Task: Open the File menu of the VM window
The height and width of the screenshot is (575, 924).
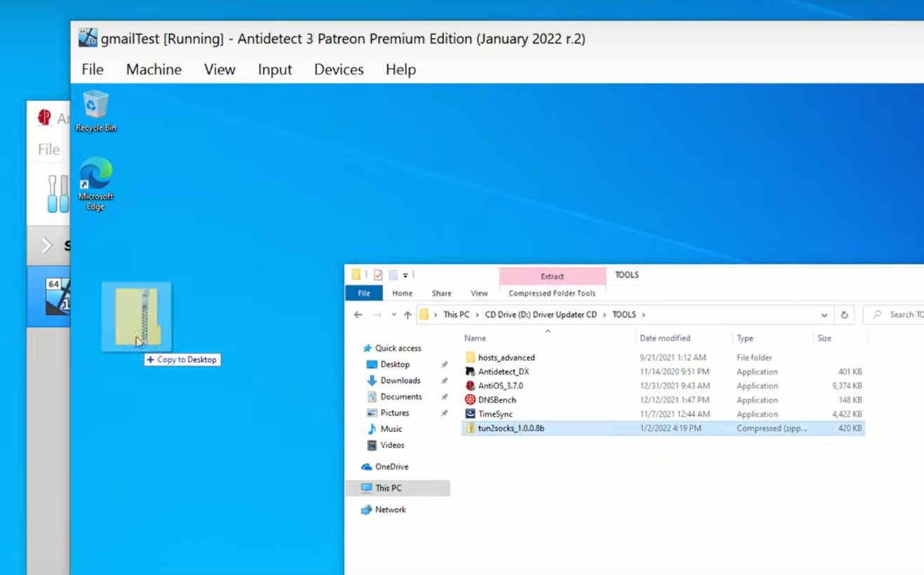Action: (93, 69)
